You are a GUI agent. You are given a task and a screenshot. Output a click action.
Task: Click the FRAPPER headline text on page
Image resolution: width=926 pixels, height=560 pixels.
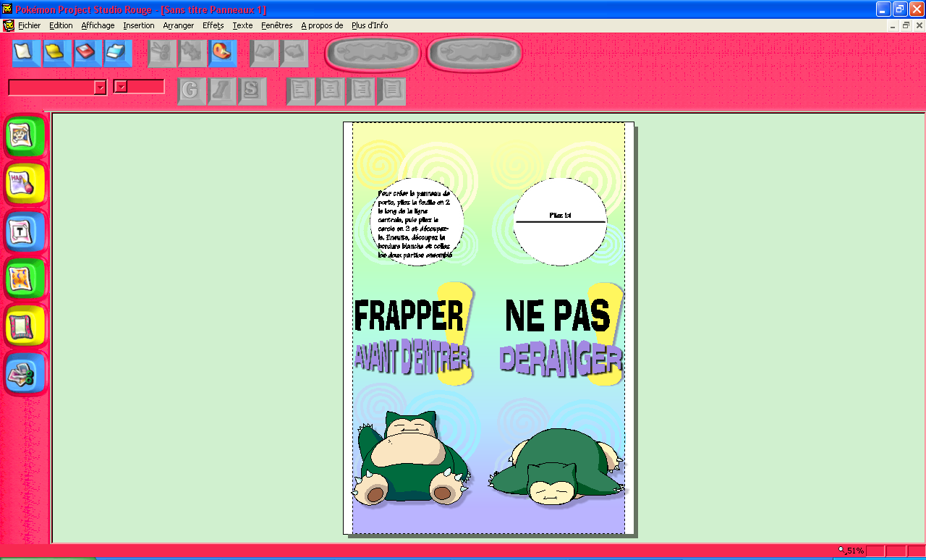[409, 315]
